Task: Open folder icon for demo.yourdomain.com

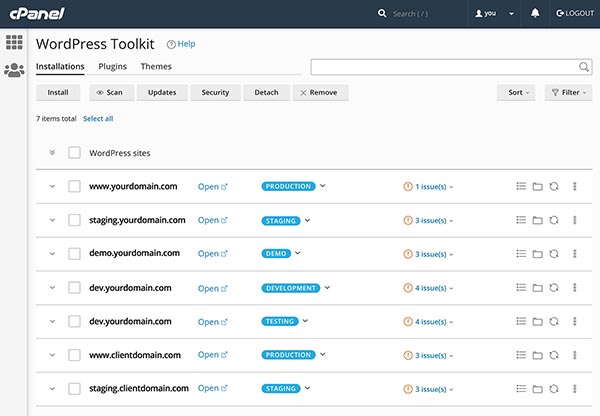Action: tap(538, 254)
